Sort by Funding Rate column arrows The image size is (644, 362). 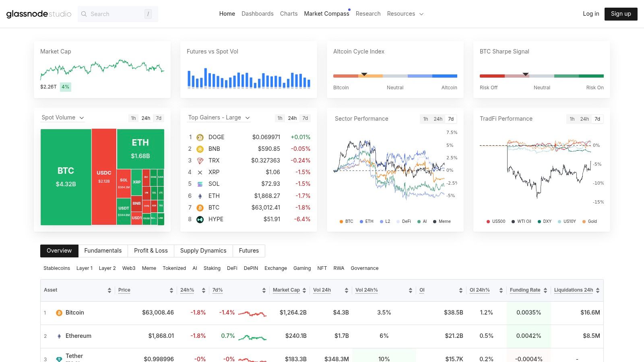(x=545, y=290)
